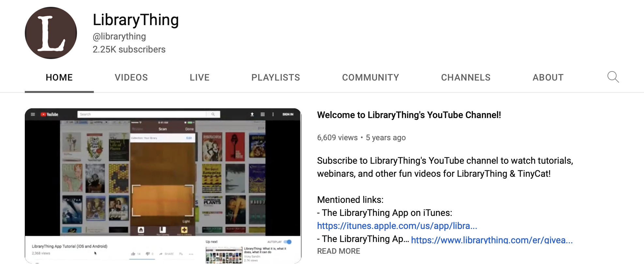
Task: Follow the librarything.com/er/givea link
Action: (x=492, y=240)
